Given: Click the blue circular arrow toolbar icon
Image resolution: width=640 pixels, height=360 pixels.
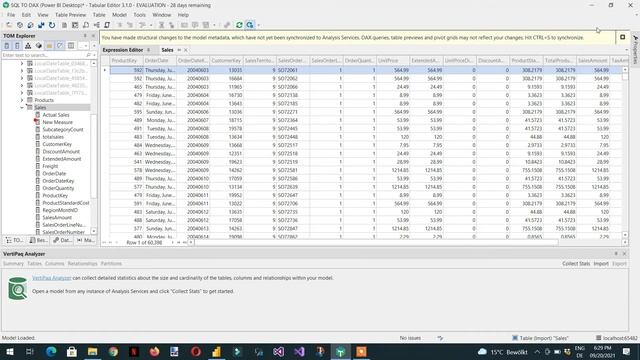Looking at the screenshot, I should tap(52, 25).
